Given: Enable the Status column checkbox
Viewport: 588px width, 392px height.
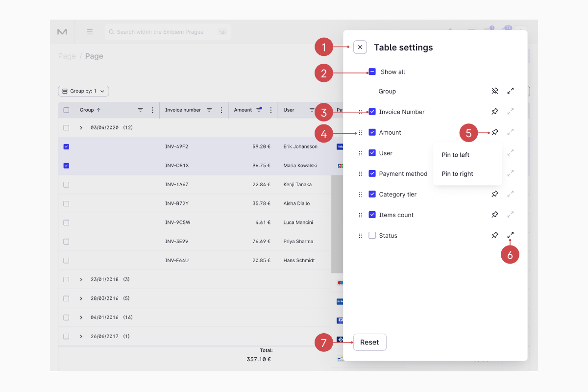Looking at the screenshot, I should (x=372, y=235).
